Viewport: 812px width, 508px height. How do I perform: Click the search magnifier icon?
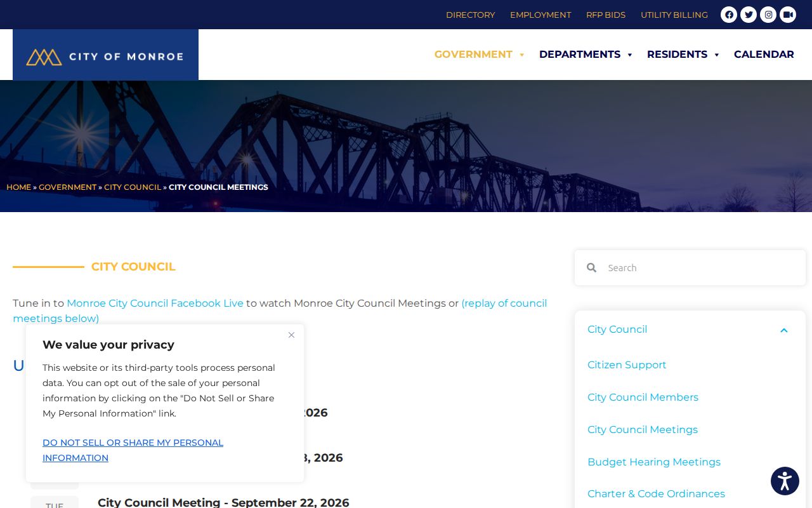pos(592,268)
